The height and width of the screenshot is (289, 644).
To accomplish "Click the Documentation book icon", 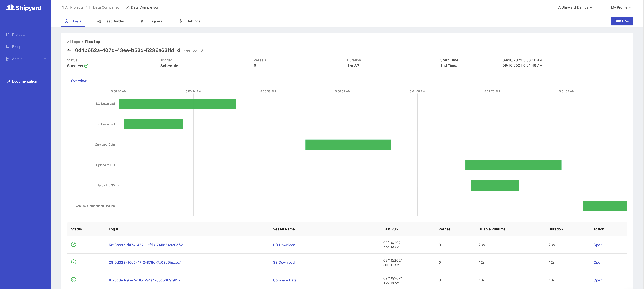I will (x=8, y=81).
